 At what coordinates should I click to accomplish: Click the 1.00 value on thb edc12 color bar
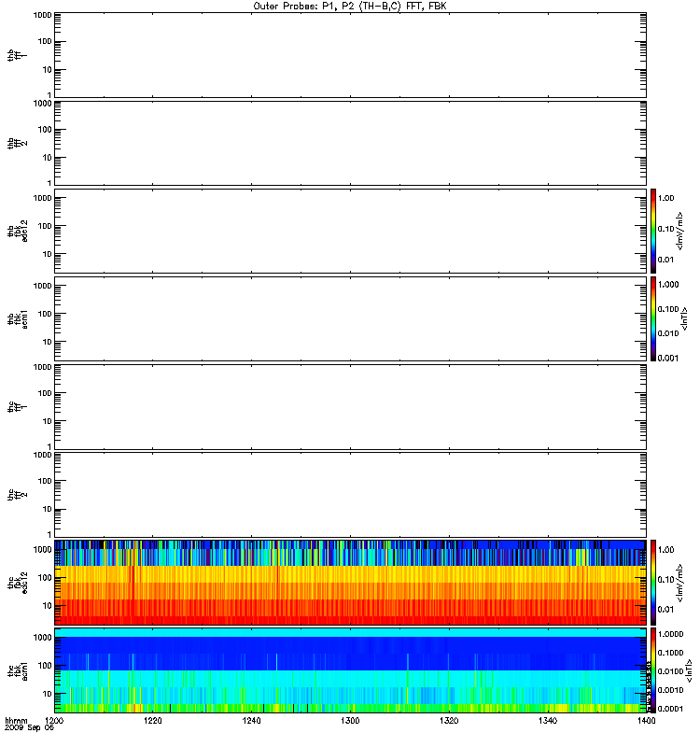pyautogui.click(x=666, y=198)
